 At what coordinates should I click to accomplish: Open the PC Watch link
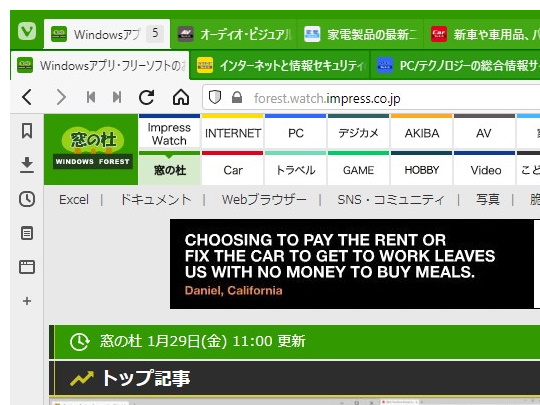[295, 133]
